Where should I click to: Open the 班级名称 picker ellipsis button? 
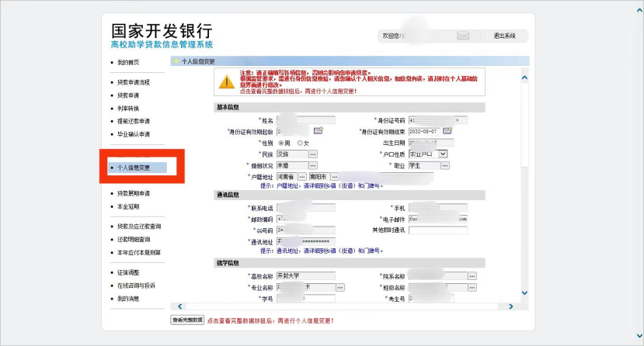472,288
